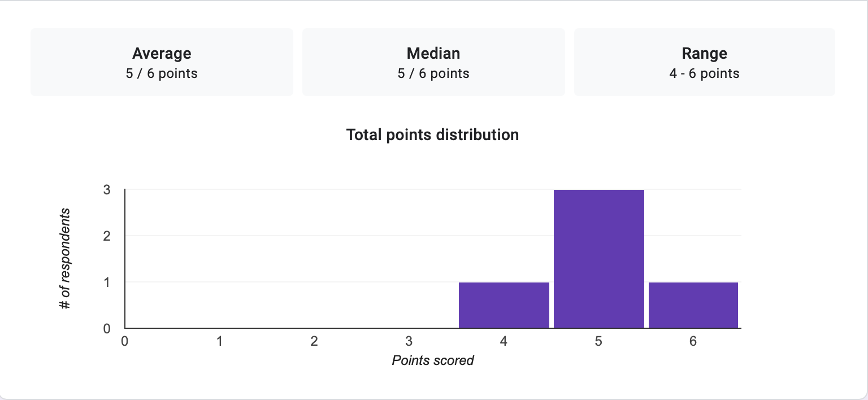Click the x-axis tick label 3
Screen dimensions: 868x400
point(409,341)
